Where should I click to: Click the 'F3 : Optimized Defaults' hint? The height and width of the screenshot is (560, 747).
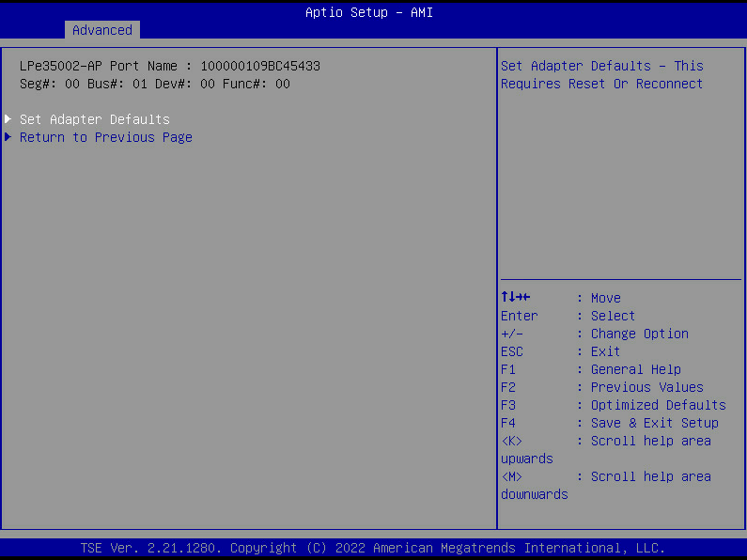click(614, 405)
